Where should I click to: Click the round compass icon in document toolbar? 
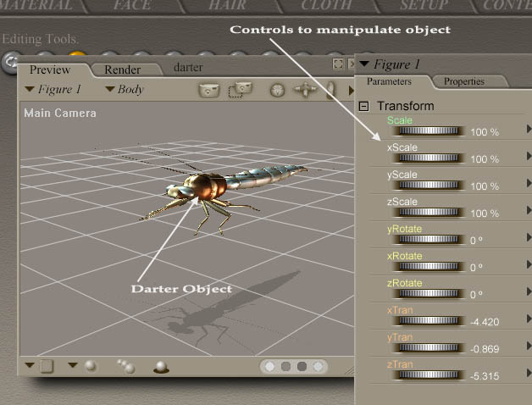277,91
